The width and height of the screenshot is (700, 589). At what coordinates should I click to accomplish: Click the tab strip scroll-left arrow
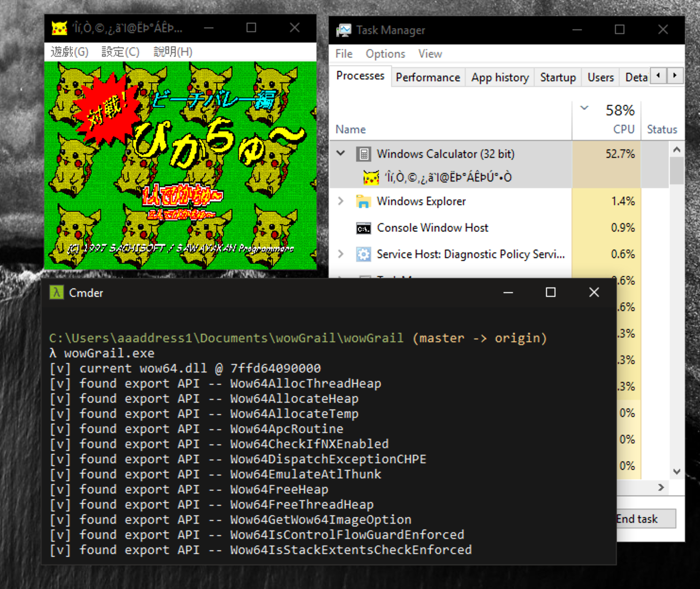[658, 76]
